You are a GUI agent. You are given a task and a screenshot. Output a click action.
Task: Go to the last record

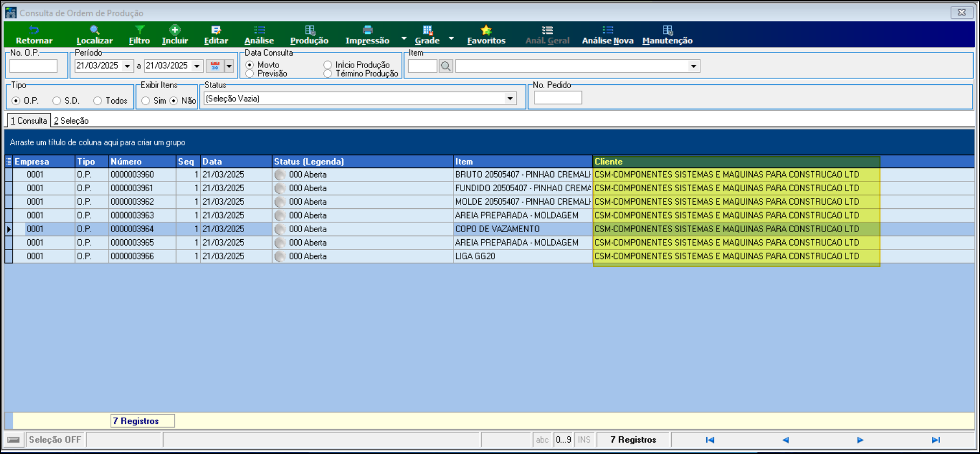coord(936,440)
